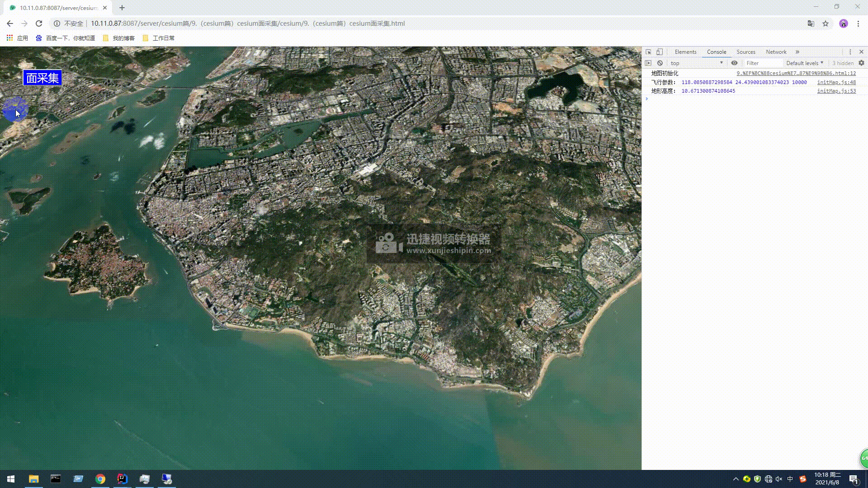
Task: Toggle the live expression eye icon
Action: 734,63
